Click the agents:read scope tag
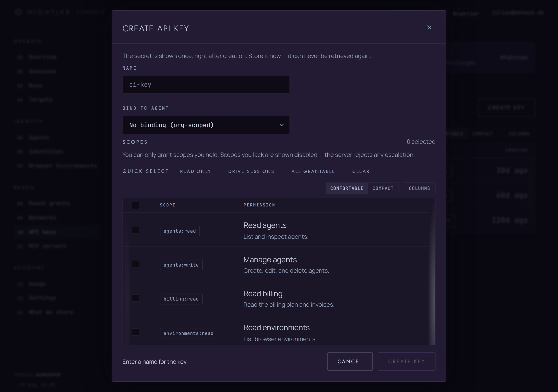Viewport: 558px width, 392px height. [180, 231]
